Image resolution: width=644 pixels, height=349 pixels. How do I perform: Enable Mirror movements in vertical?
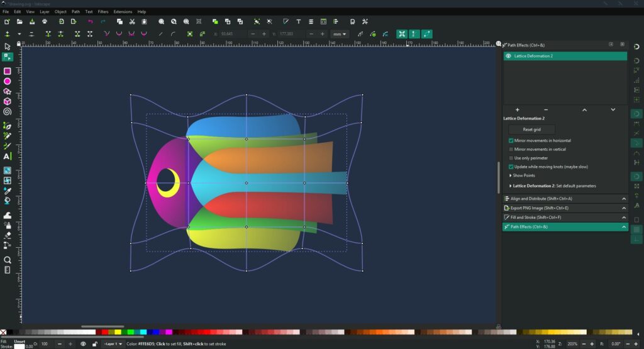pyautogui.click(x=511, y=150)
